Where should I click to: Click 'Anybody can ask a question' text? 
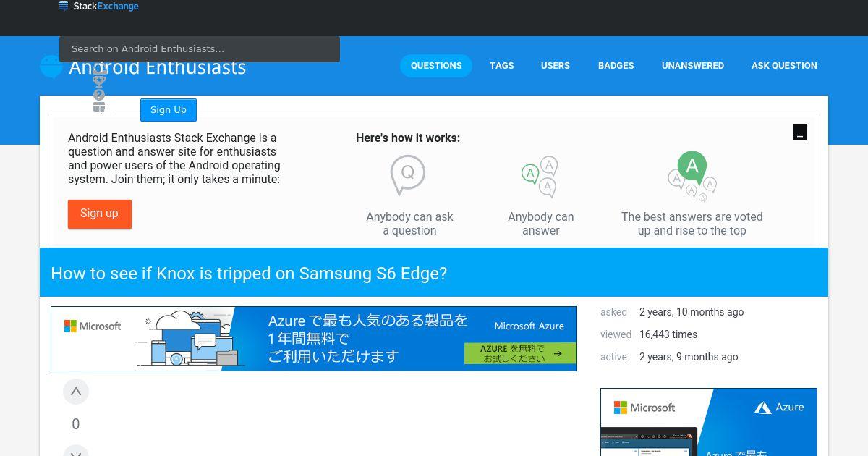pos(409,224)
